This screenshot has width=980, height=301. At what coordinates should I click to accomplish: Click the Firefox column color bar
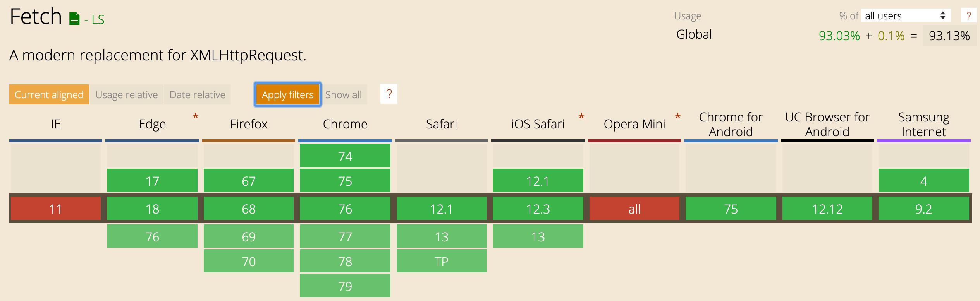click(x=248, y=141)
